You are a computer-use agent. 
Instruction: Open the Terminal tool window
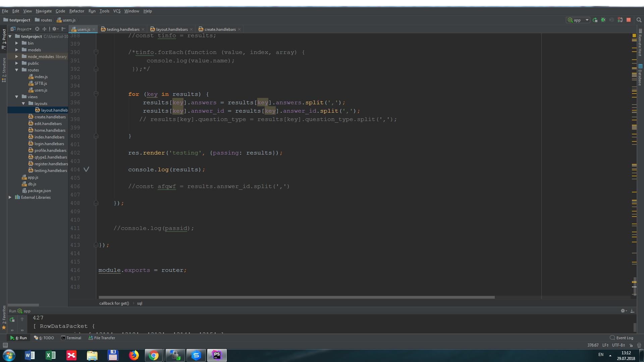[71, 338]
